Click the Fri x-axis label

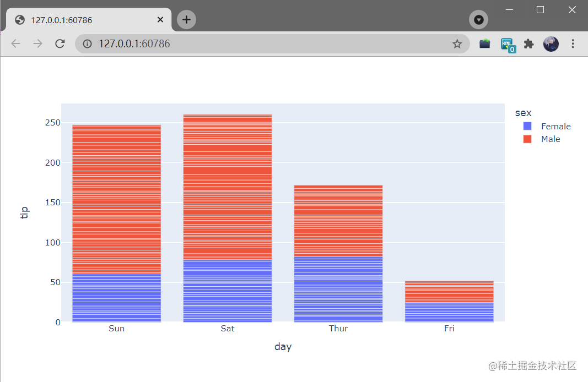449,329
